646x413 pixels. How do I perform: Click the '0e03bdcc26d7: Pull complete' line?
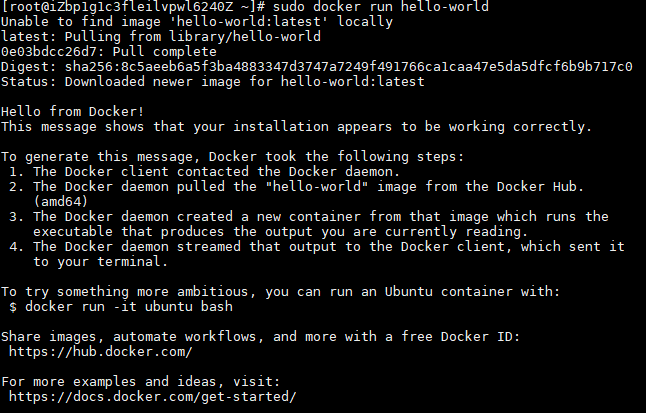[109, 52]
